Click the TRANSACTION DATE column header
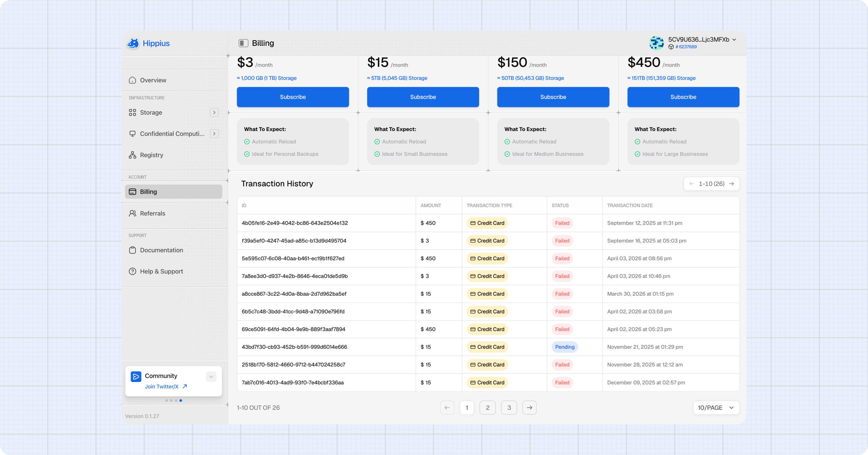The image size is (868, 455). tap(630, 206)
